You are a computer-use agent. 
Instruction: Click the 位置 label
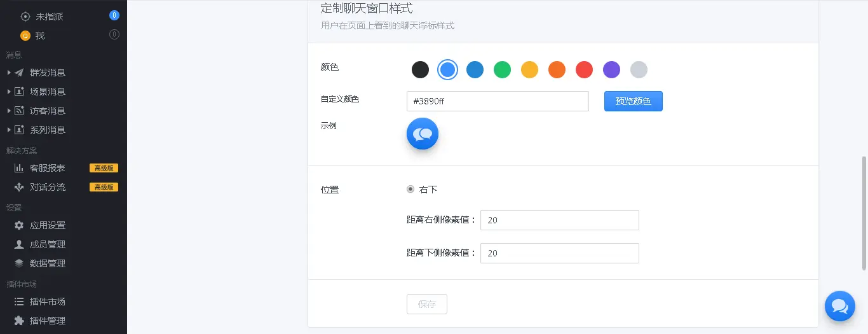tap(330, 190)
